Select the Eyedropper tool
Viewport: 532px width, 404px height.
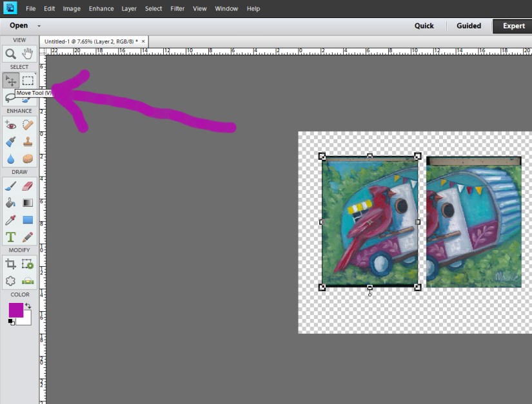coord(10,220)
